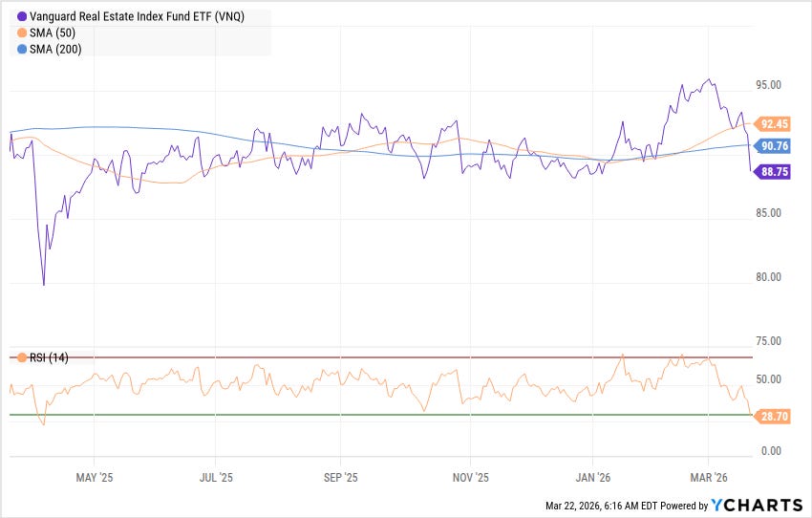
Task: Click the 80.00 price axis label
Action: click(x=768, y=277)
